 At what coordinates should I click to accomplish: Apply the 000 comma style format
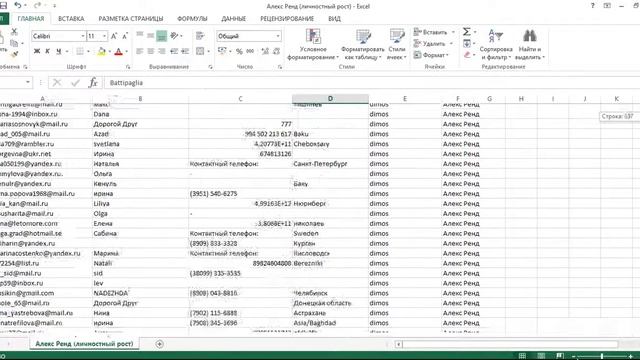coord(250,51)
